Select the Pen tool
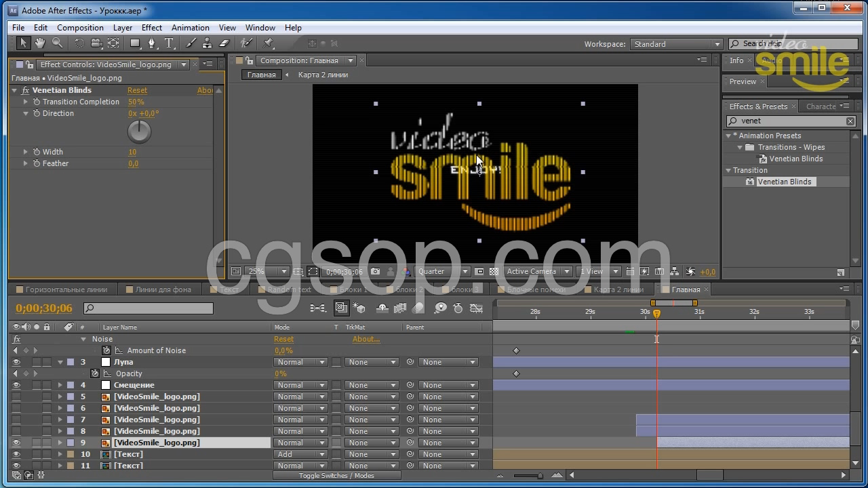The width and height of the screenshot is (868, 488). [x=152, y=43]
